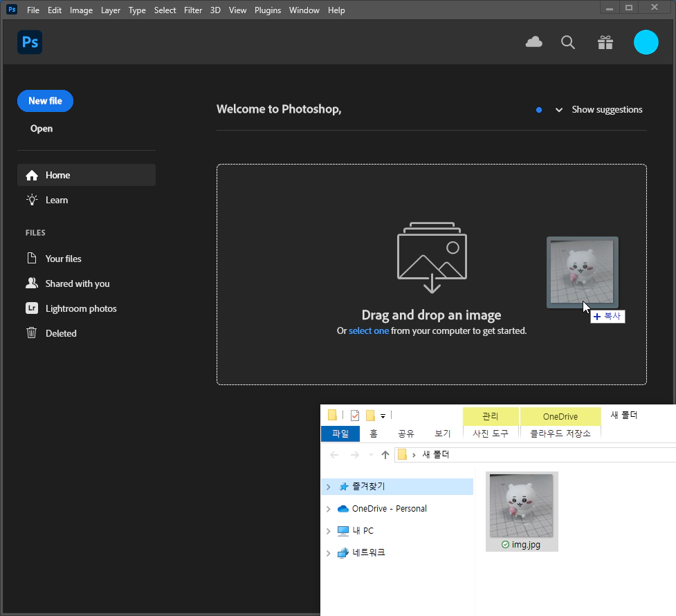The image size is (676, 616).
Task: Open the What's new gift icon
Action: 605,42
